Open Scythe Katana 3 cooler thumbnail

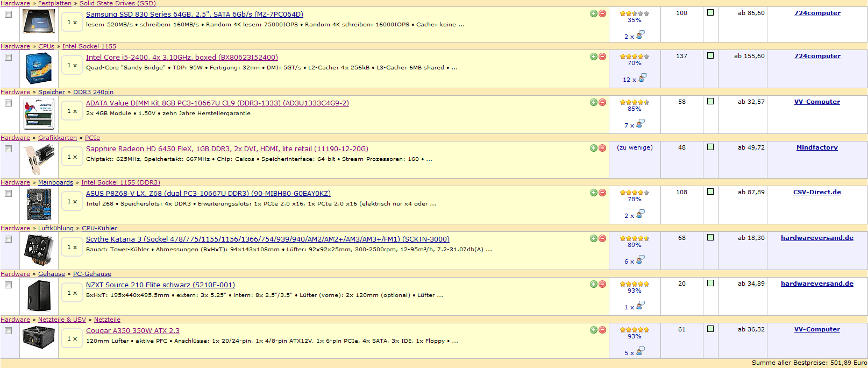(x=39, y=250)
